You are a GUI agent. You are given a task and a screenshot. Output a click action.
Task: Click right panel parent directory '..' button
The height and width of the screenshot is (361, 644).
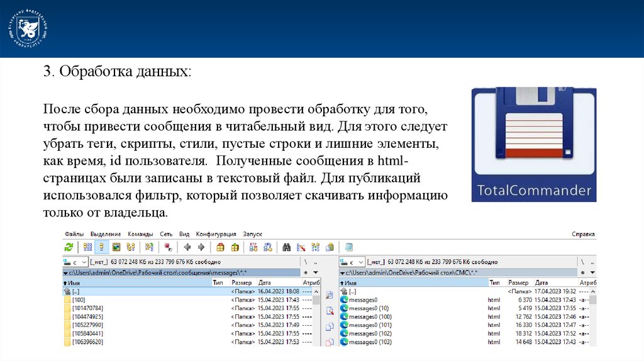pos(592,262)
